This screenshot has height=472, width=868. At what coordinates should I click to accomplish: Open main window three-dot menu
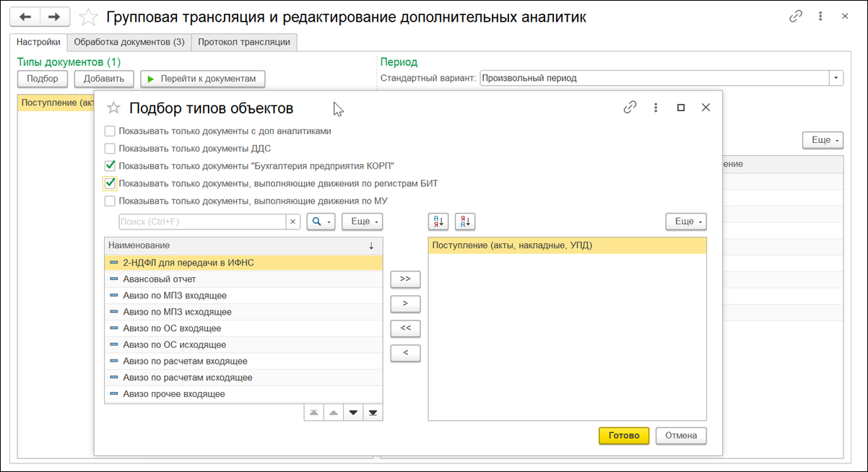point(820,16)
